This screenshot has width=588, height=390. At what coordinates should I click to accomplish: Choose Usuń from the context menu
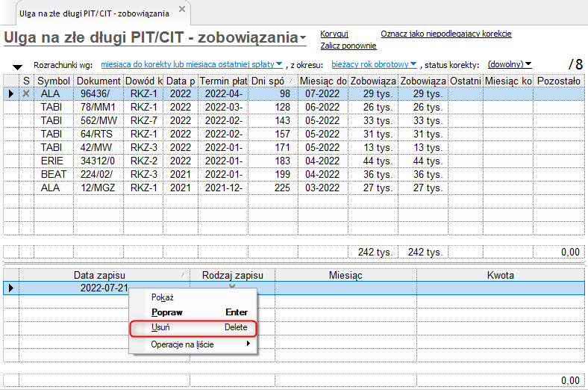coord(193,327)
